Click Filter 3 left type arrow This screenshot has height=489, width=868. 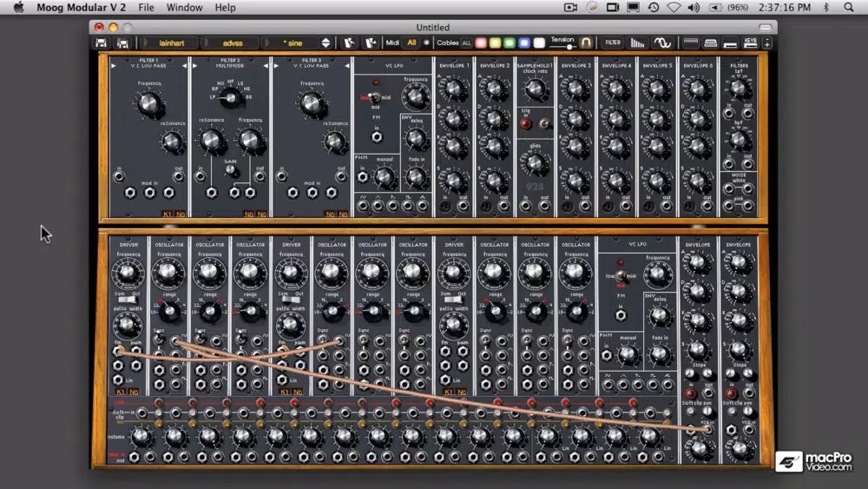(x=276, y=65)
